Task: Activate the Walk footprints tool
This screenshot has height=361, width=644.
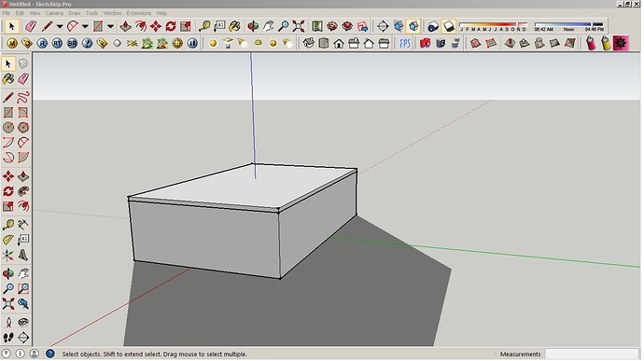Action: 8,338
